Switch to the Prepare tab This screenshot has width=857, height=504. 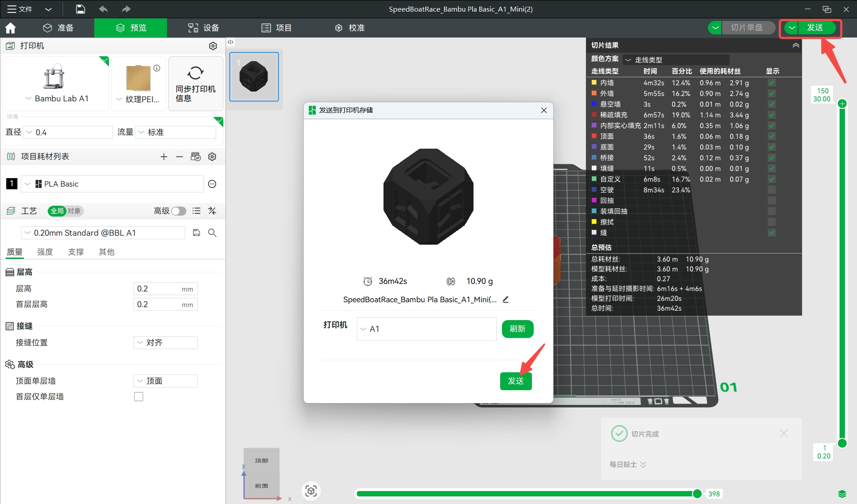point(58,28)
